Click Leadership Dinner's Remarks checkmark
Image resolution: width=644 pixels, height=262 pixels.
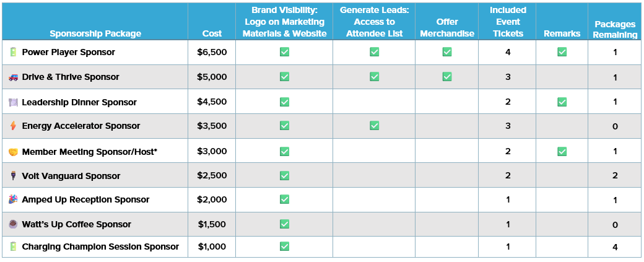click(562, 102)
